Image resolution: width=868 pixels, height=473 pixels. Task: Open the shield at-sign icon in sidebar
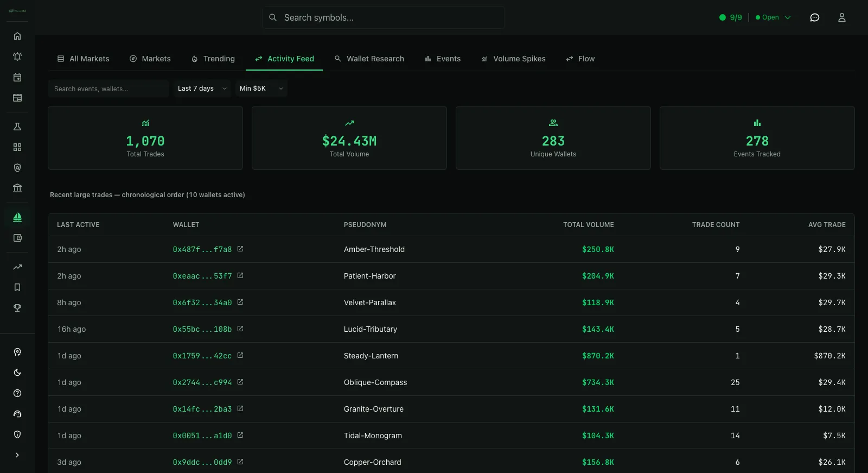pos(17,168)
